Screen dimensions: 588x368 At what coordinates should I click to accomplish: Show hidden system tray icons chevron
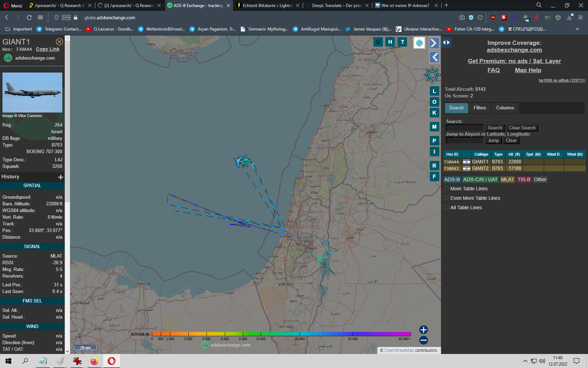coord(525,361)
